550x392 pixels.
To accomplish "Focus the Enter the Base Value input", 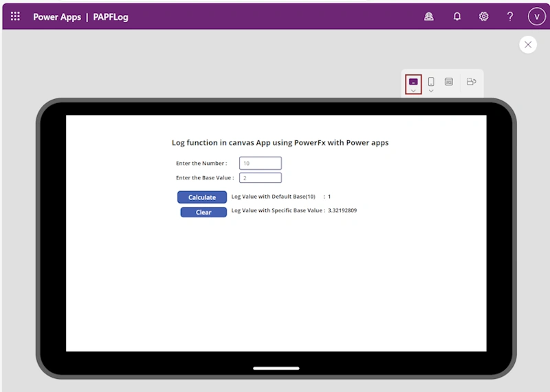I will [261, 178].
